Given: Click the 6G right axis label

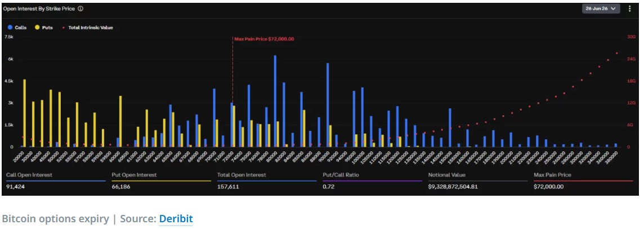Looking at the screenshot, I should 630,125.
